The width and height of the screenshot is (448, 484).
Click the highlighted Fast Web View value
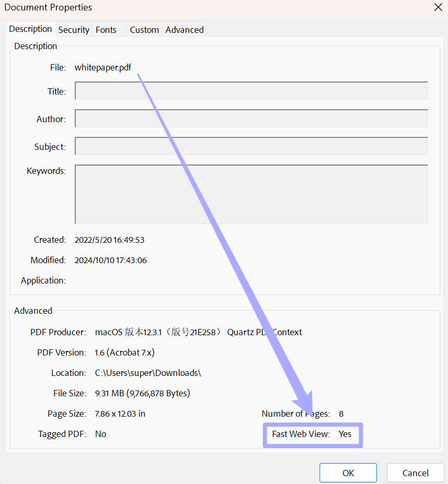click(345, 434)
